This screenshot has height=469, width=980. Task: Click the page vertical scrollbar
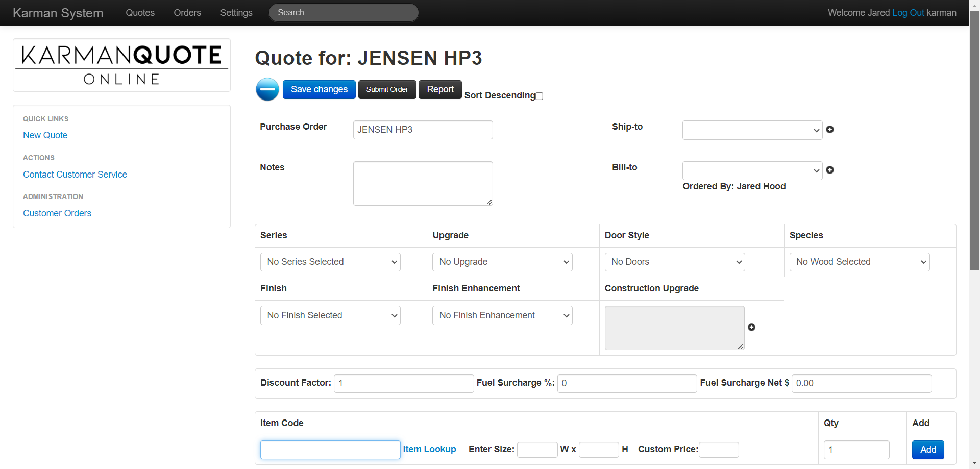click(974, 140)
